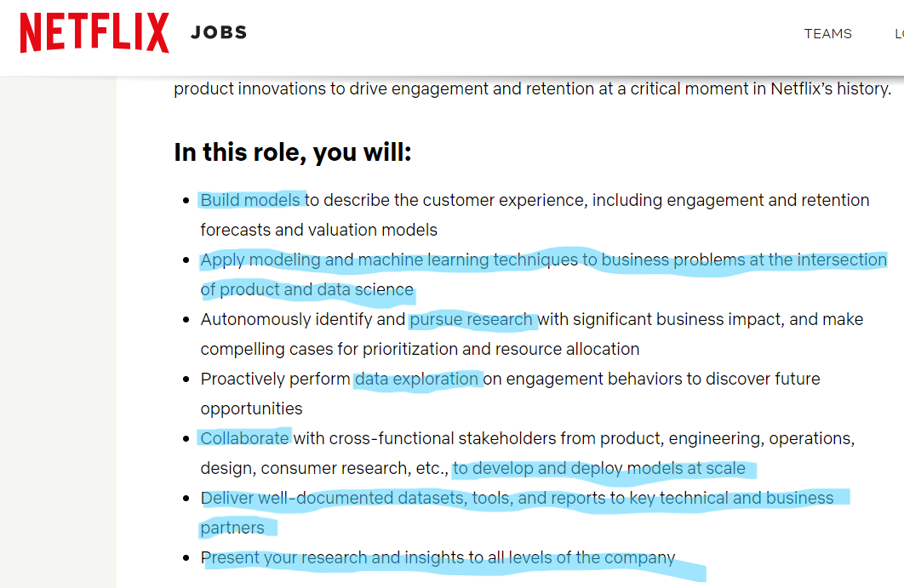Click the highlighted "Collaborate" word
The height and width of the screenshot is (588, 904).
point(245,438)
